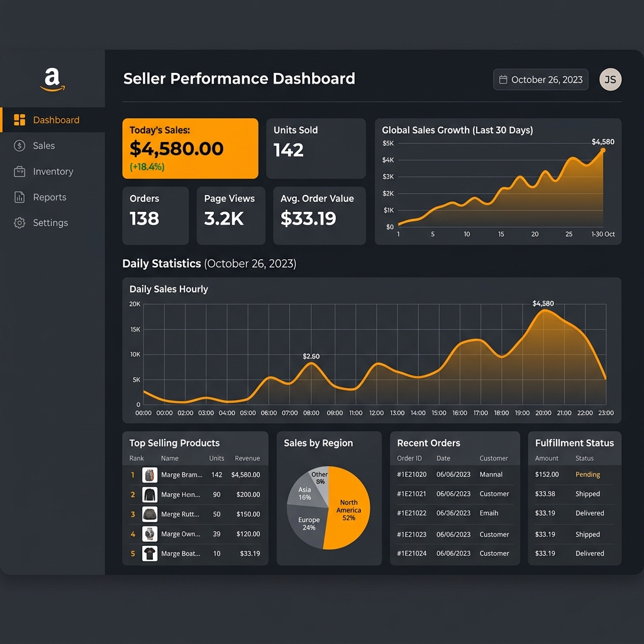Screen dimensions: 644x644
Task: Click the $4,580 peak on hourly chart
Action: click(x=543, y=311)
